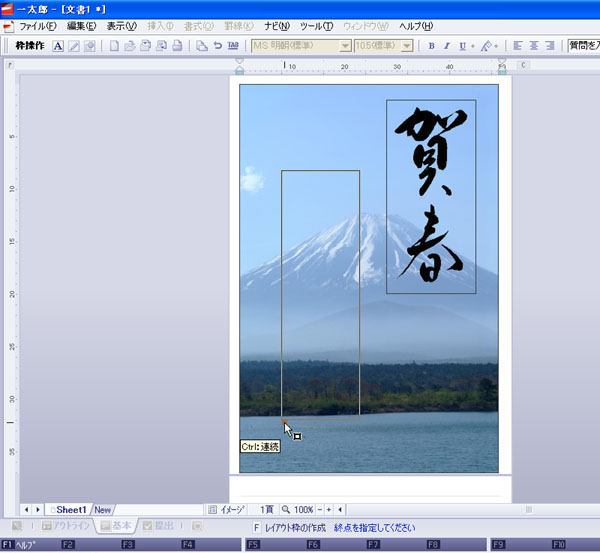Image resolution: width=600 pixels, height=553 pixels.
Task: Click the Print icon in toolbar
Action: click(x=177, y=46)
